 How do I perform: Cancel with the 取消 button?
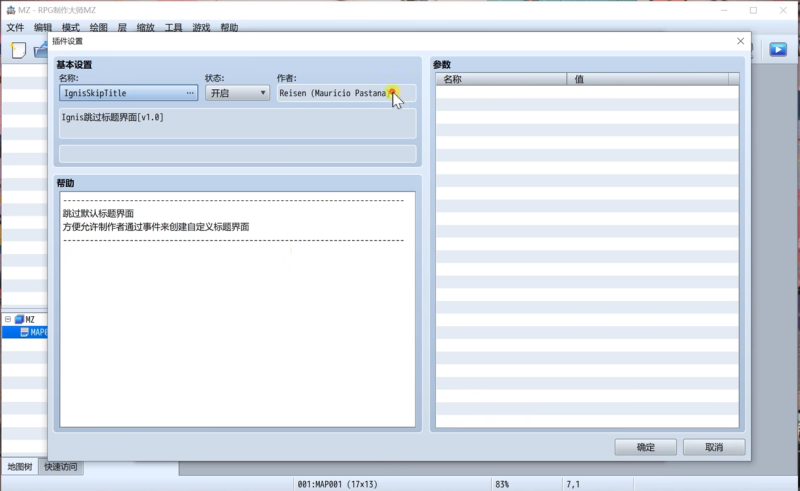pos(714,447)
